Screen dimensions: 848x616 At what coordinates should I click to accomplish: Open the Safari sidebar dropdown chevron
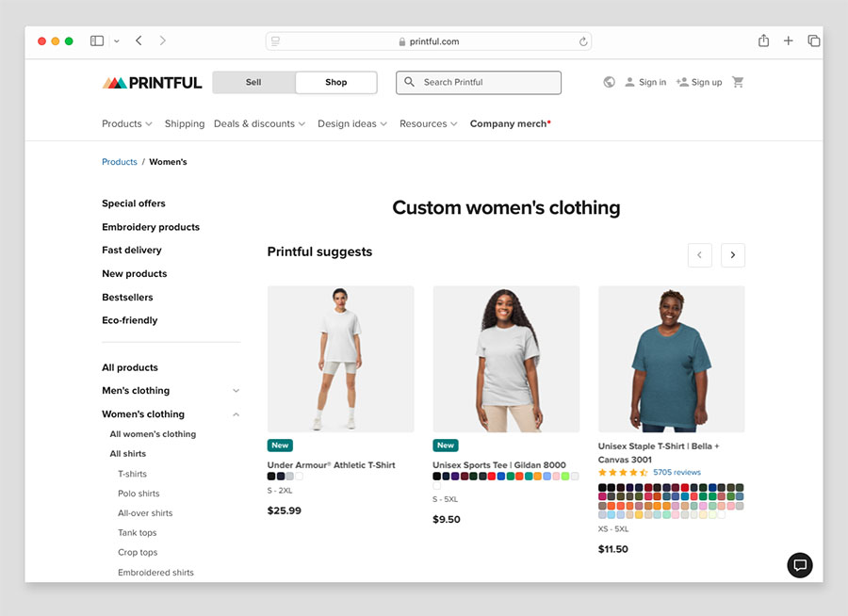click(116, 41)
